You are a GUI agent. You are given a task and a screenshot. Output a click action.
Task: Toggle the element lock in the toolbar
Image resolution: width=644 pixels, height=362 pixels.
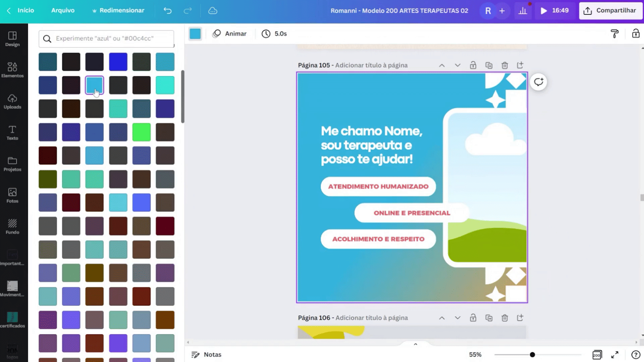[636, 34]
